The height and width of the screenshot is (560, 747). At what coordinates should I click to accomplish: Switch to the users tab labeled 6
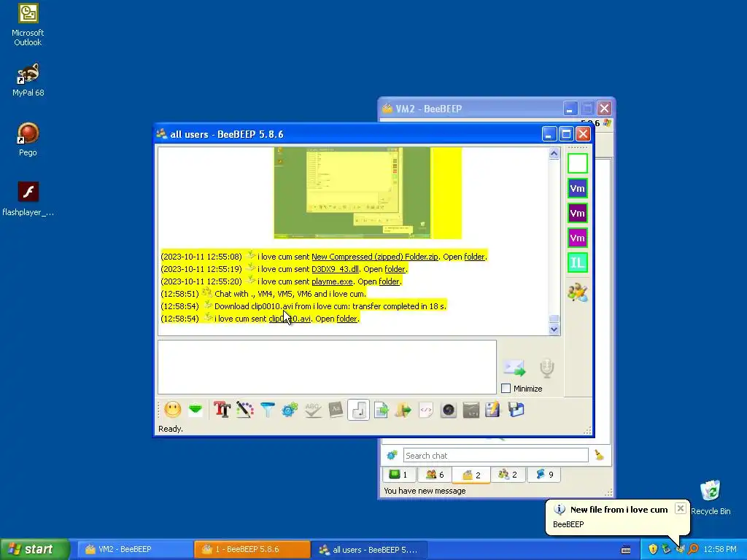(435, 474)
